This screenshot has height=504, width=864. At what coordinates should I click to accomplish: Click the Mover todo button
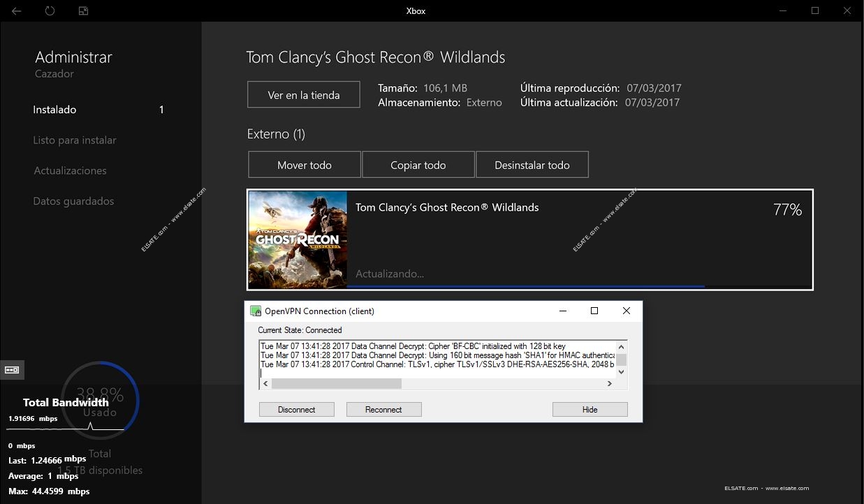pyautogui.click(x=305, y=165)
